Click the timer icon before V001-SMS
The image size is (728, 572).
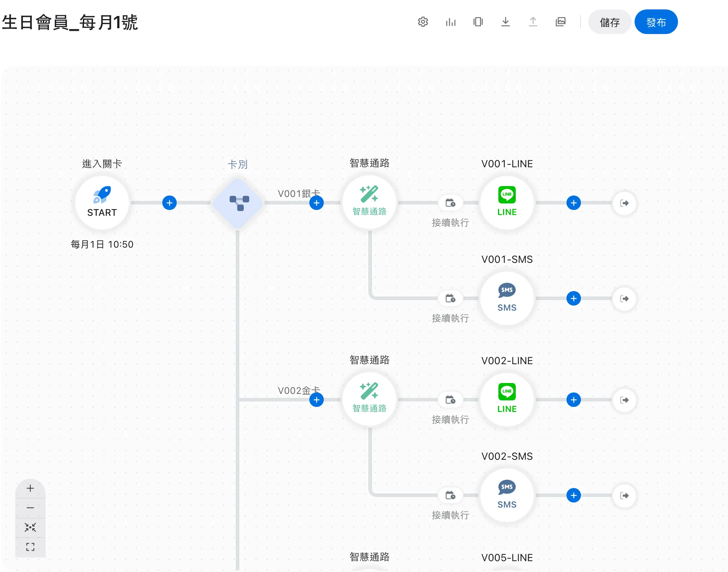(x=451, y=298)
